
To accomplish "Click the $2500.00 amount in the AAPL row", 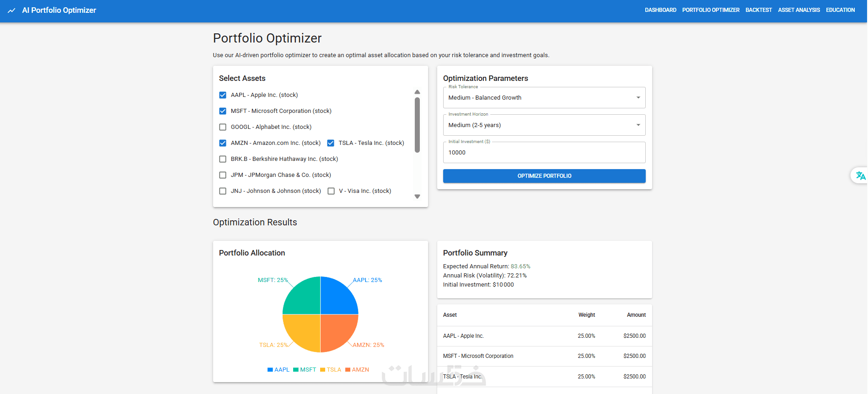I will coord(634,336).
